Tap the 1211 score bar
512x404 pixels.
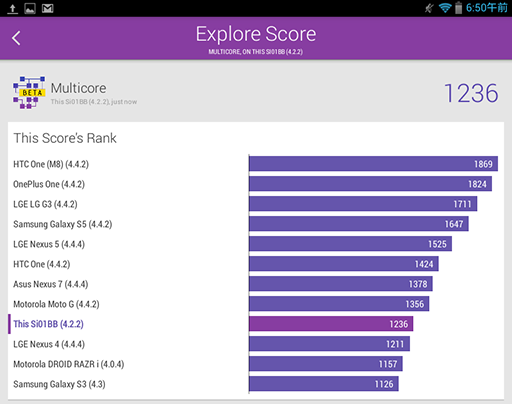click(330, 344)
